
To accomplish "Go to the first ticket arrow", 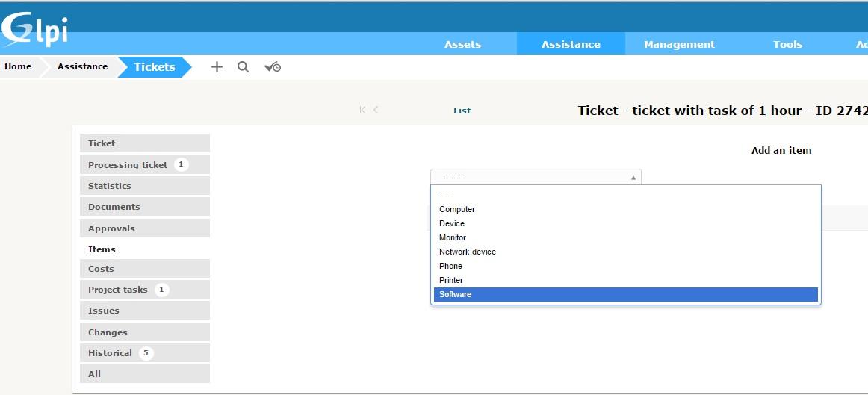I will (x=362, y=110).
